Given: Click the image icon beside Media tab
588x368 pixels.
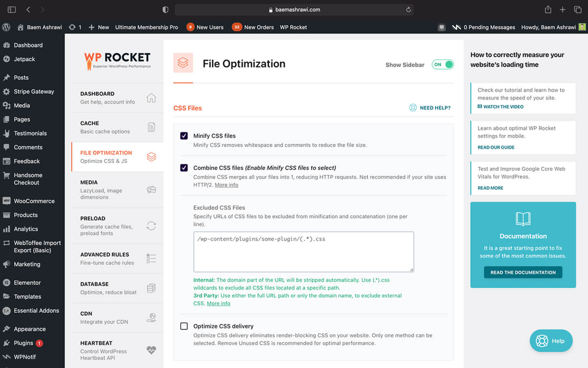Looking at the screenshot, I should click(x=151, y=190).
